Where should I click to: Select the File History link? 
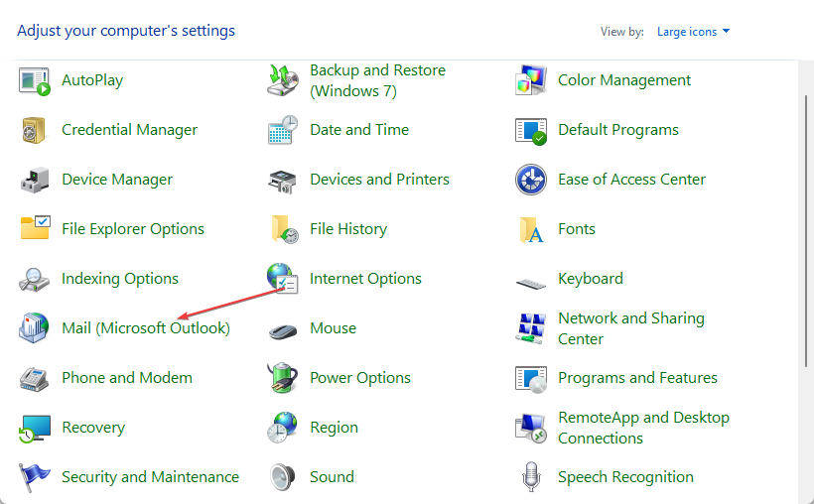pyautogui.click(x=348, y=229)
